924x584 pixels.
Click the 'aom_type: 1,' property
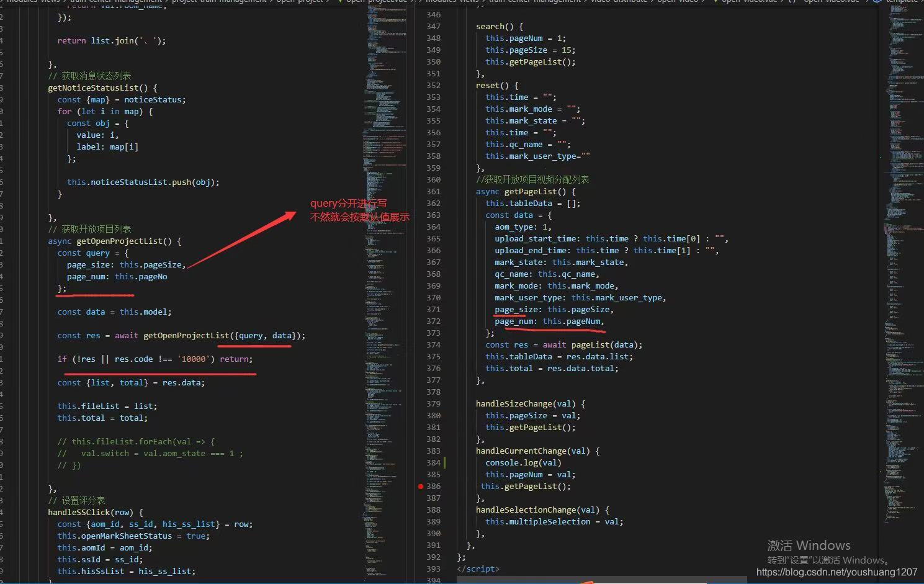pyautogui.click(x=523, y=227)
